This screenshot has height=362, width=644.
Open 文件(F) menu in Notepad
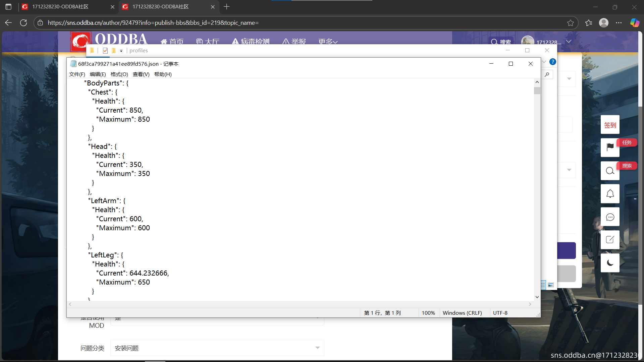click(x=77, y=74)
